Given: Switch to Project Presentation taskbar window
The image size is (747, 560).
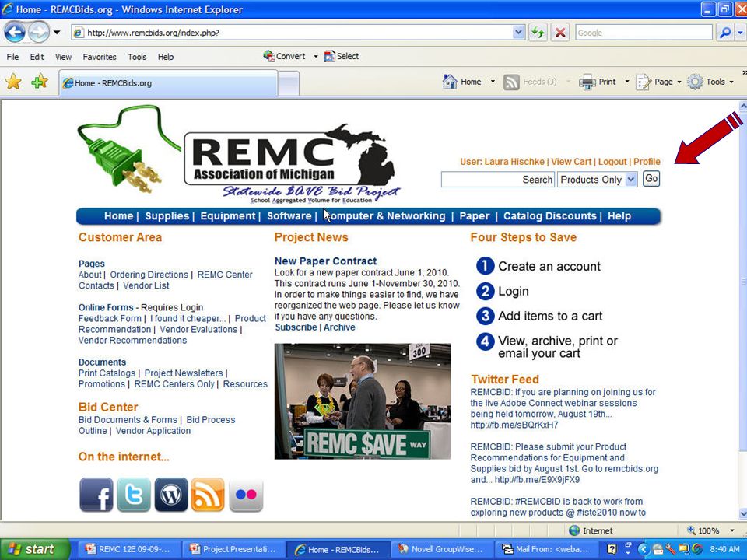Looking at the screenshot, I should pyautogui.click(x=233, y=549).
